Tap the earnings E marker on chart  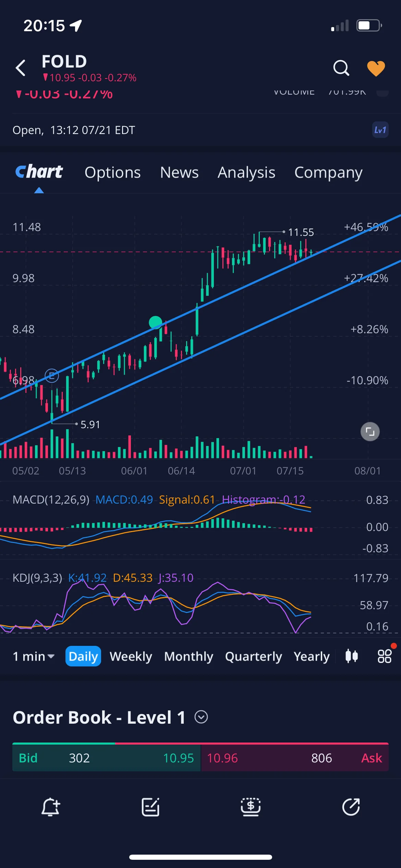pos(52,376)
